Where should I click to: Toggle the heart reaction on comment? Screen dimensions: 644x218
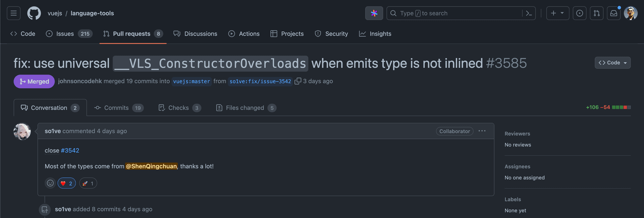pyautogui.click(x=67, y=183)
